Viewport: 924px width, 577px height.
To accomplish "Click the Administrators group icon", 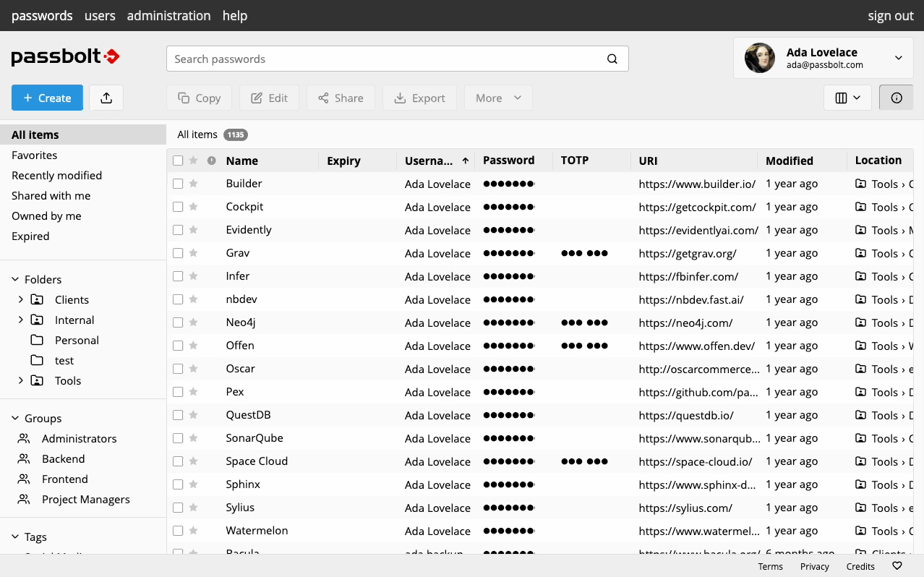I will tap(24, 438).
